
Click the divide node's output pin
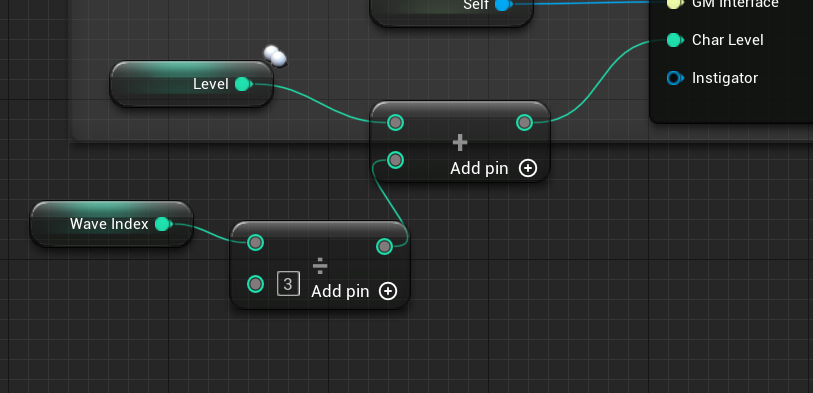(384, 246)
